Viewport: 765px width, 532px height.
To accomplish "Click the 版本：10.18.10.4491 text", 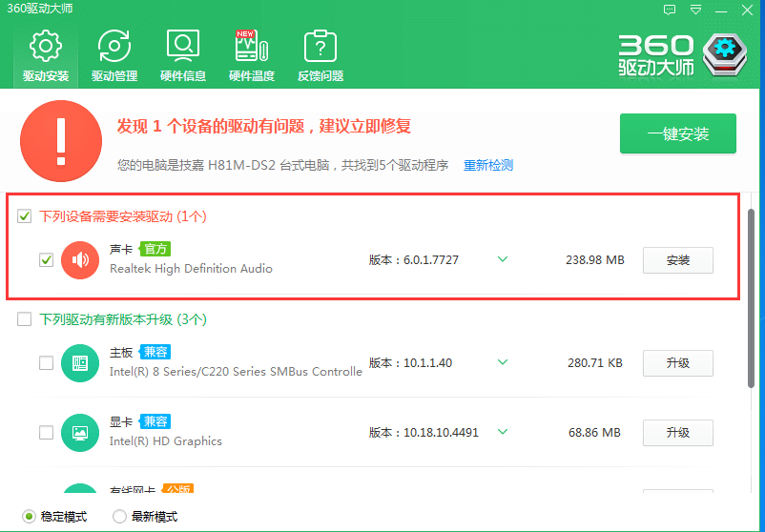I will pyautogui.click(x=424, y=433).
